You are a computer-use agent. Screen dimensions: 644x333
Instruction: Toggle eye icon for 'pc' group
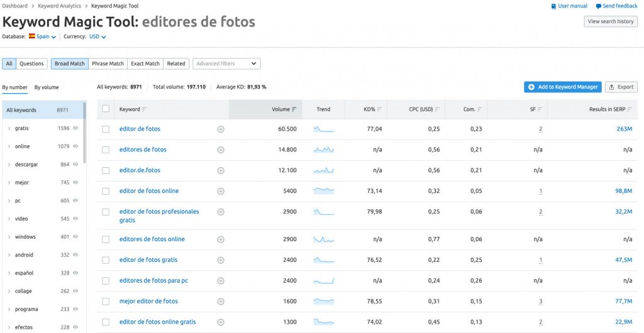pyautogui.click(x=75, y=200)
